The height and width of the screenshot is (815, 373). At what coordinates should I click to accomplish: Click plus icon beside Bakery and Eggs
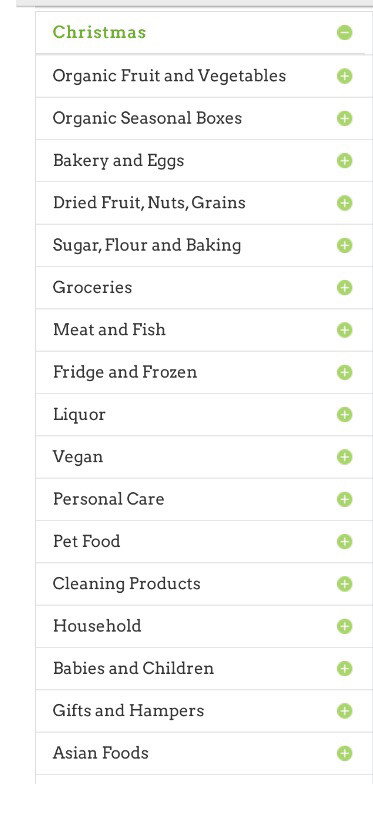click(344, 161)
